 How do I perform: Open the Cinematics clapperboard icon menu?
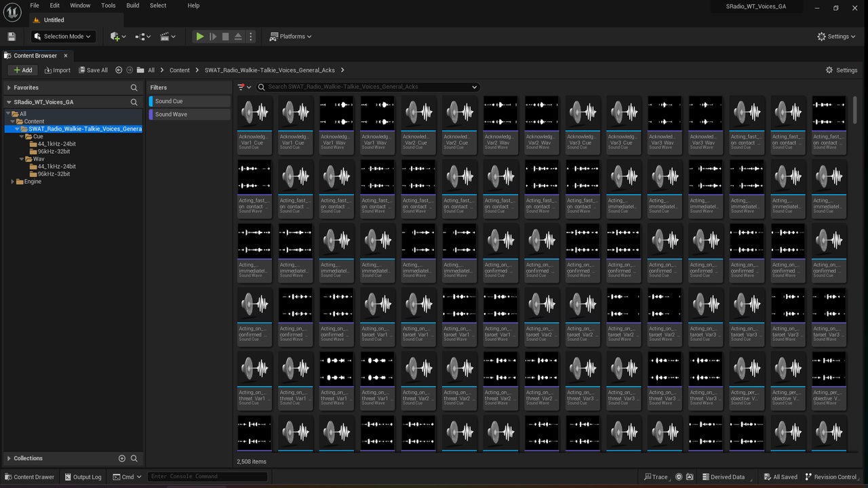168,37
